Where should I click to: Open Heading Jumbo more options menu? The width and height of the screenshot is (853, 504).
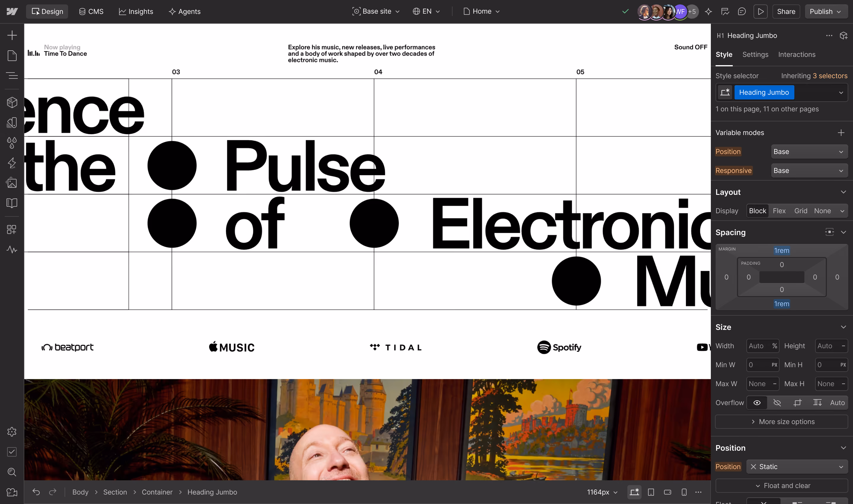pos(829,36)
